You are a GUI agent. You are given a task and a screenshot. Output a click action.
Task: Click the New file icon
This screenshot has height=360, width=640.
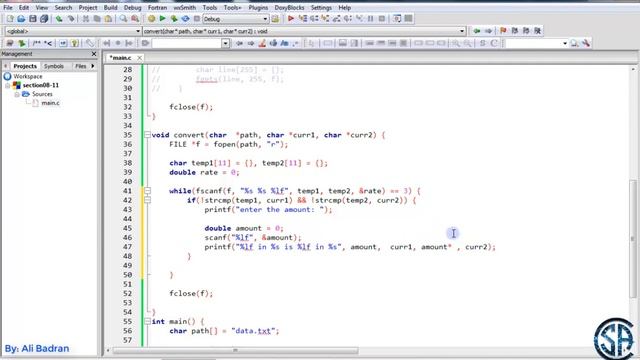[10, 19]
